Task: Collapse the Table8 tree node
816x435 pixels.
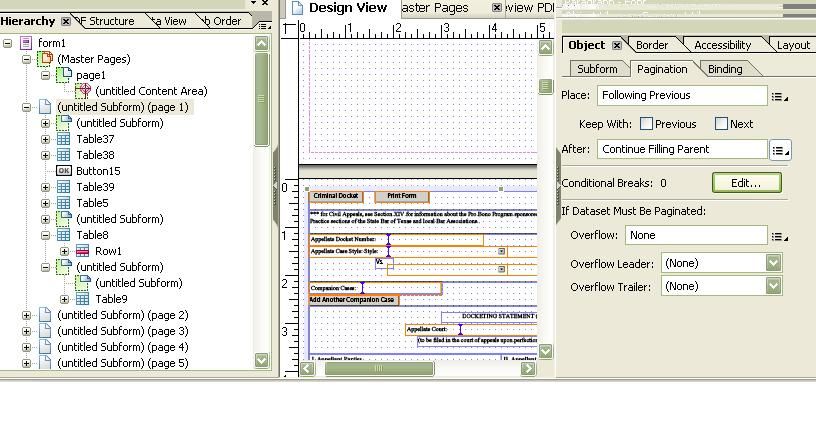Action: [x=46, y=235]
